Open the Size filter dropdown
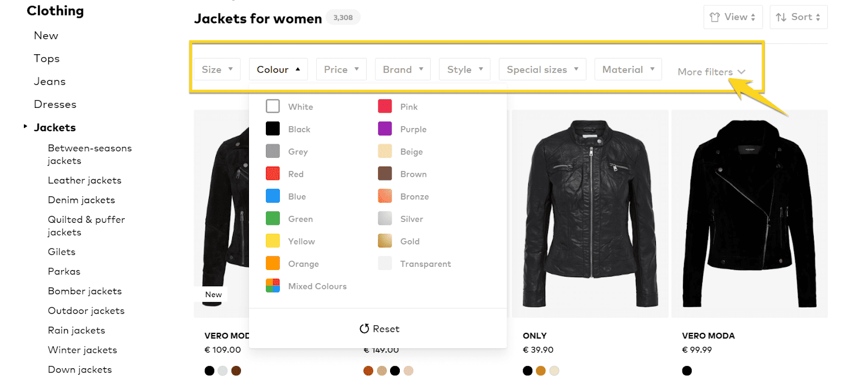This screenshot has width=868, height=385. click(x=217, y=69)
